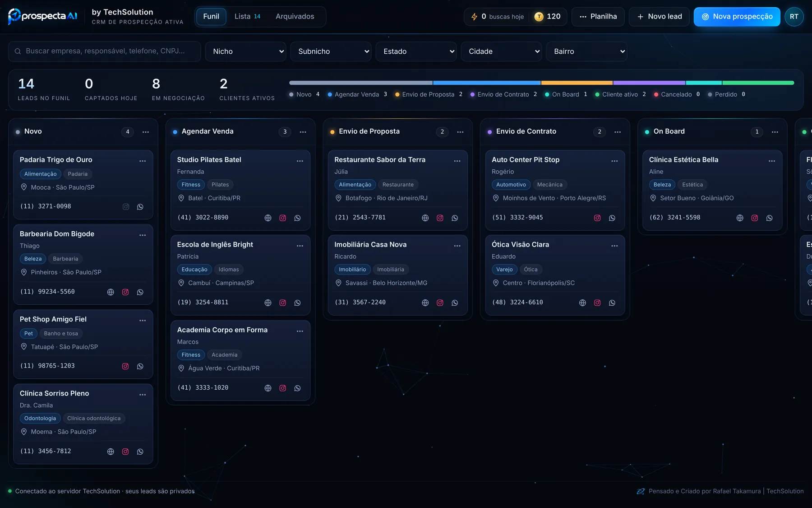Open Instagram of Clínica Sorriso Pleno
Image resolution: width=812 pixels, height=508 pixels.
click(125, 452)
